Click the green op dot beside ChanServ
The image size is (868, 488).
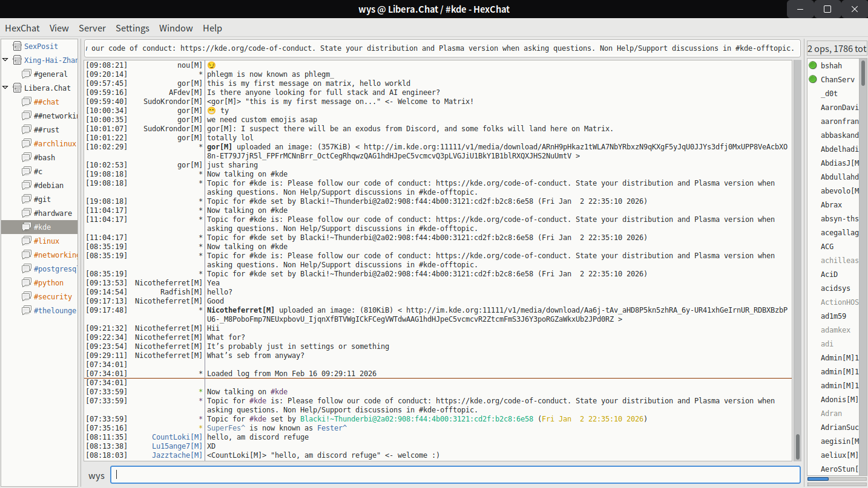(x=813, y=79)
